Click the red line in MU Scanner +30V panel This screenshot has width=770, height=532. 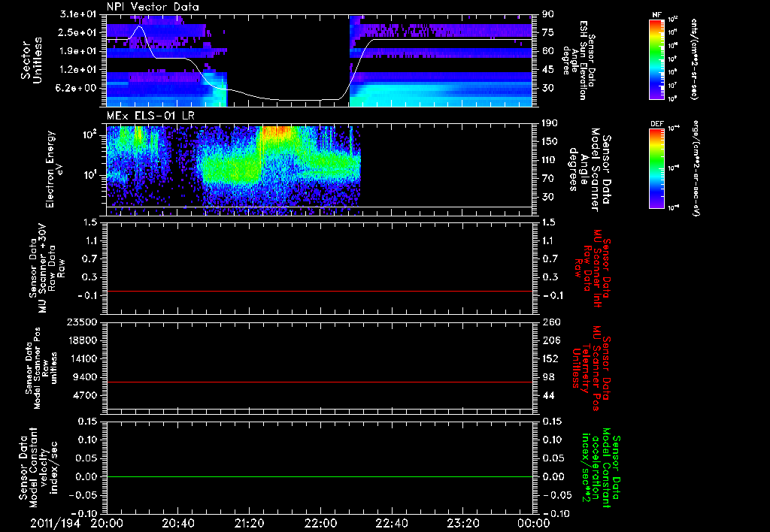320,291
